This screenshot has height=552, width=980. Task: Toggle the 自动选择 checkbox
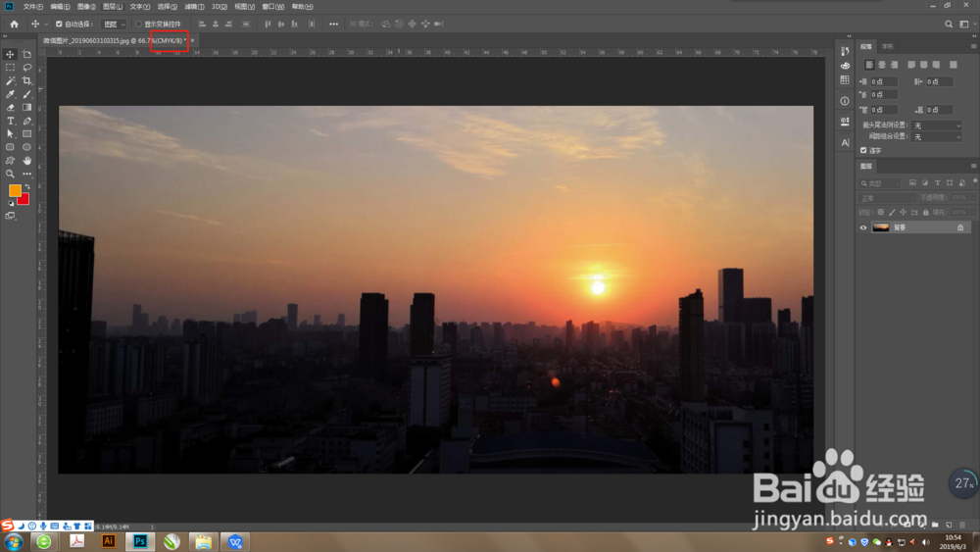[60, 25]
